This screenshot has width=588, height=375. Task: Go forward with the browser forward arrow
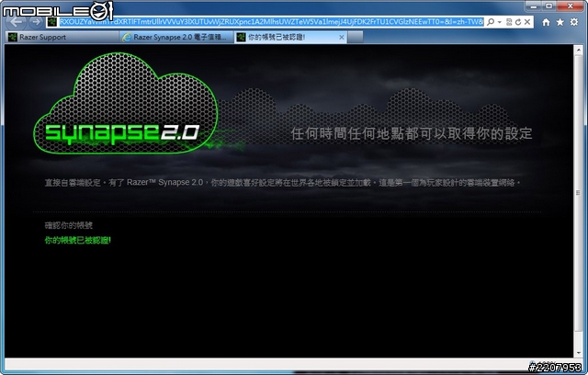coord(36,22)
